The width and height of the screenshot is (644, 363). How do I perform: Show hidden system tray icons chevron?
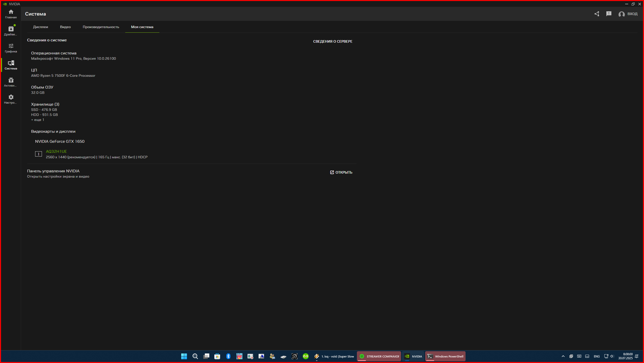pyautogui.click(x=563, y=356)
